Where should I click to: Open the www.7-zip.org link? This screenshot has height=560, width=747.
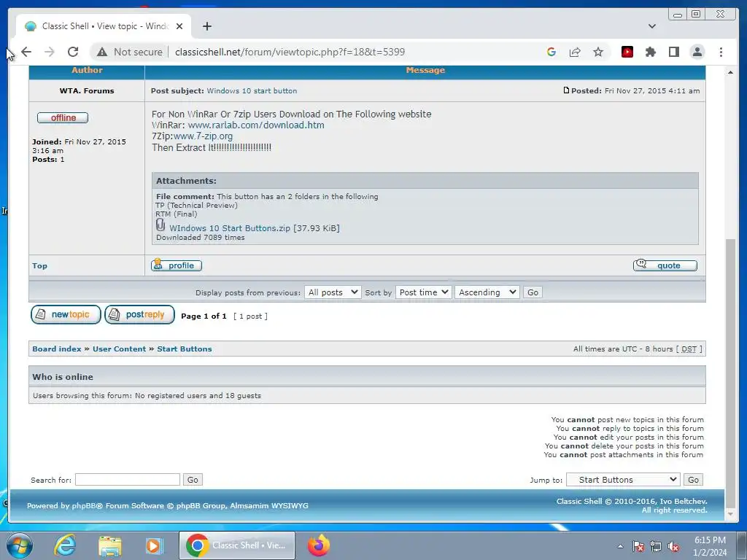click(203, 136)
